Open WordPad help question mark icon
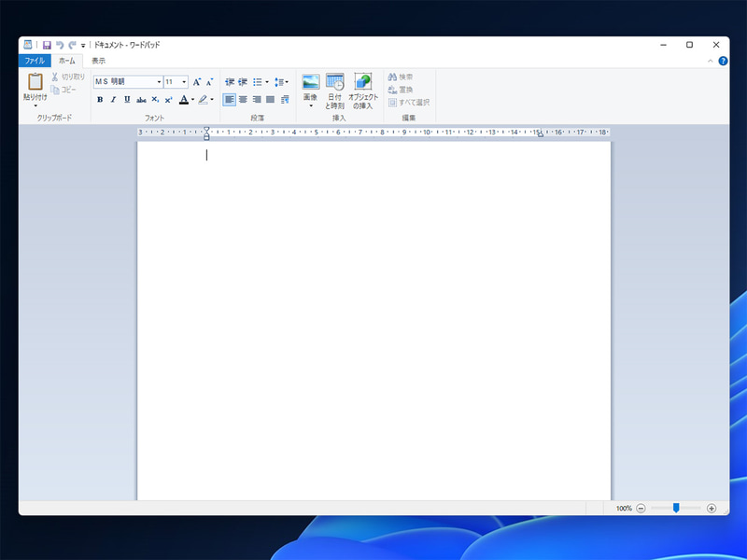747x560 pixels. (723, 61)
